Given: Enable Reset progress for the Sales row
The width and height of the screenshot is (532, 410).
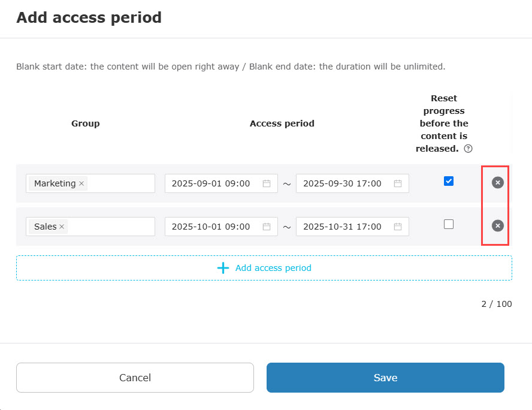Looking at the screenshot, I should point(449,224).
